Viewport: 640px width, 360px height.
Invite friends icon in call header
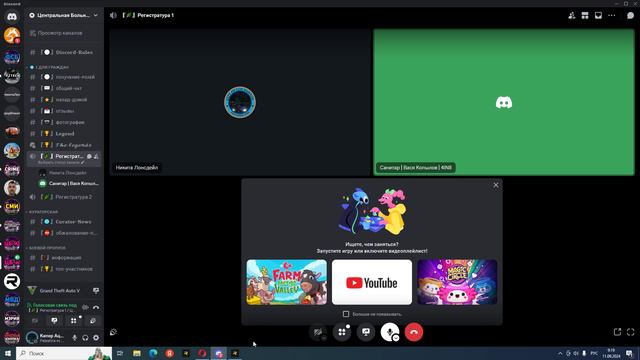(572, 16)
